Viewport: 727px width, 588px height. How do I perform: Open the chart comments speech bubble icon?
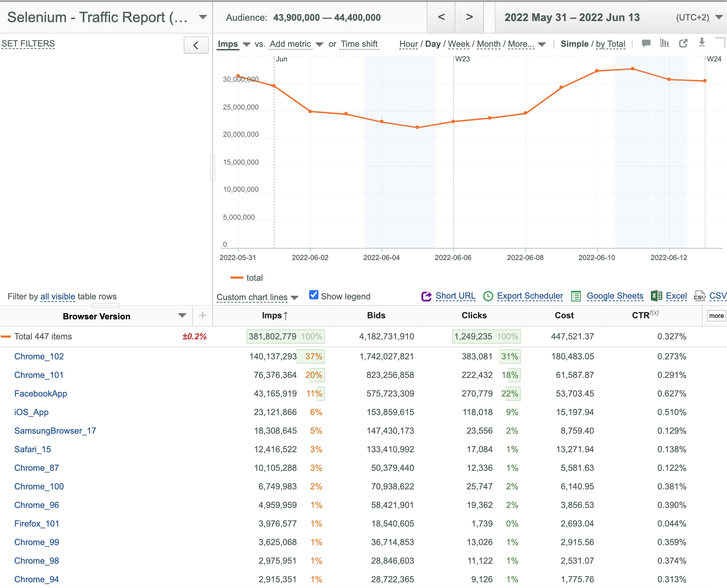646,44
